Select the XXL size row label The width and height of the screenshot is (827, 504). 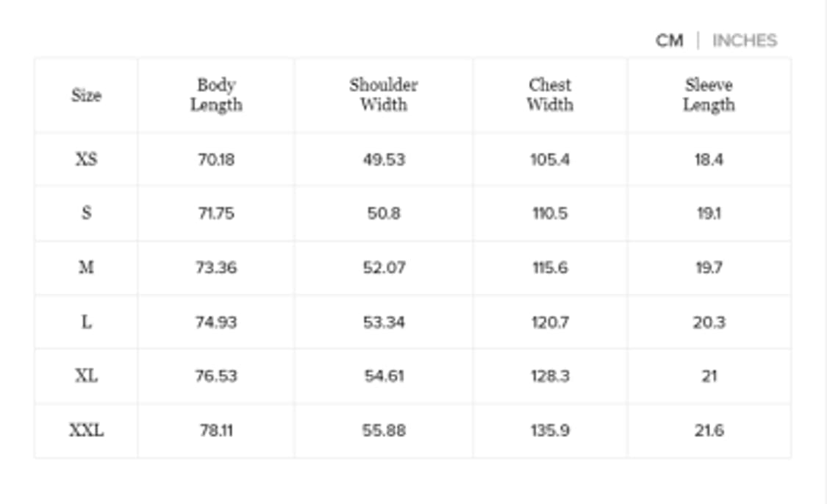pyautogui.click(x=86, y=431)
